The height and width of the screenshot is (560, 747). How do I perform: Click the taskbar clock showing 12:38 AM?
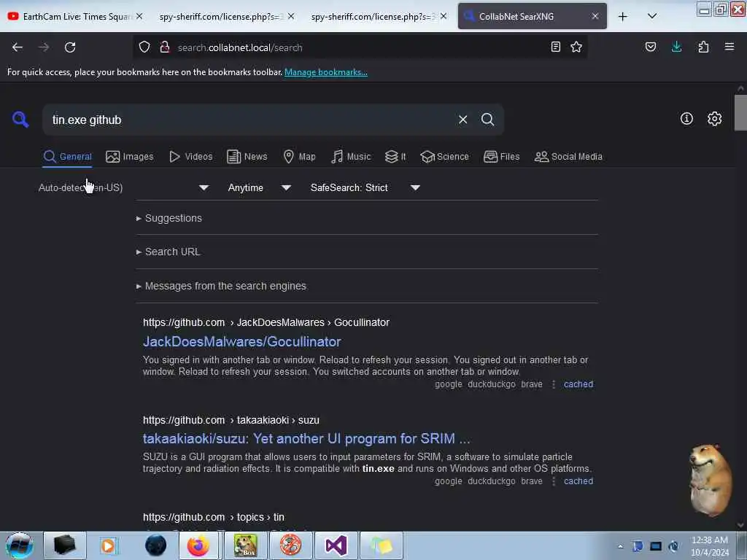(709, 546)
